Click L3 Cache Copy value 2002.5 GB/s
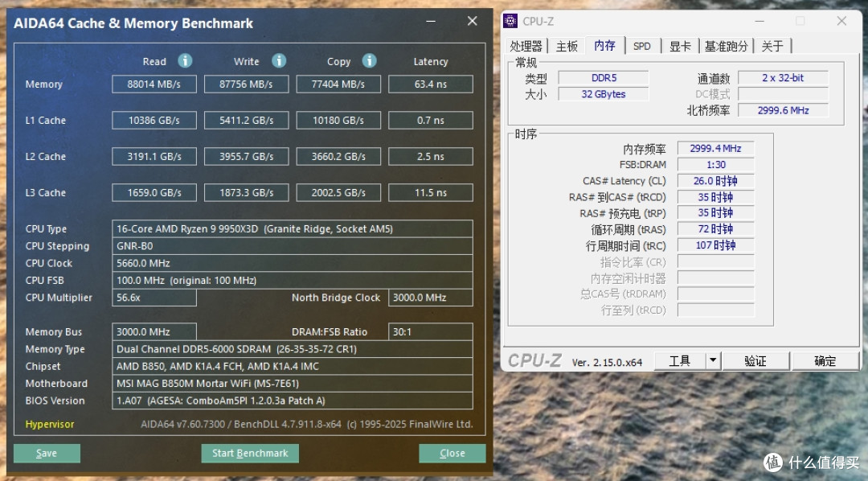Image resolution: width=868 pixels, height=481 pixels. (x=338, y=192)
